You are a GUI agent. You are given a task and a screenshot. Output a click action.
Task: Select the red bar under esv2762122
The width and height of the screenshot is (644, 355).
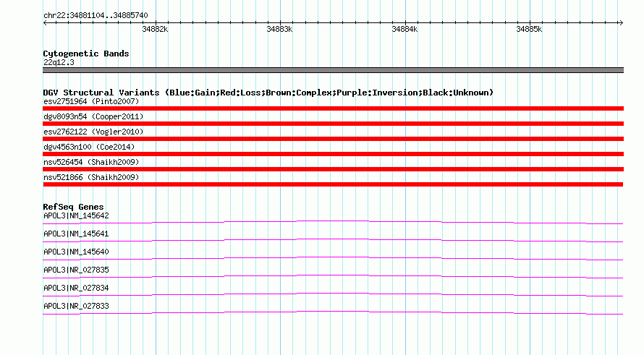tap(333, 139)
